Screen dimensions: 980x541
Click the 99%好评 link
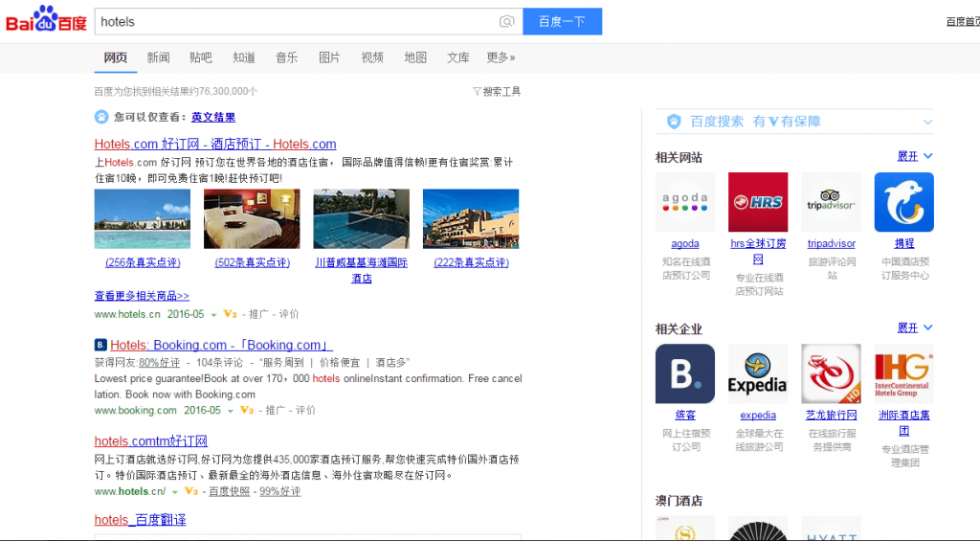[x=280, y=491]
